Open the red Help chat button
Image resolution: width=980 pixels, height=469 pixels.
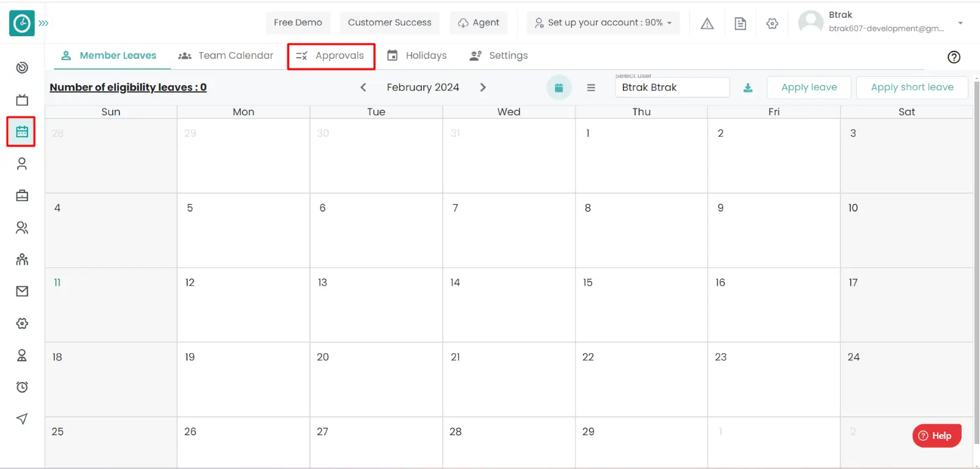tap(937, 436)
